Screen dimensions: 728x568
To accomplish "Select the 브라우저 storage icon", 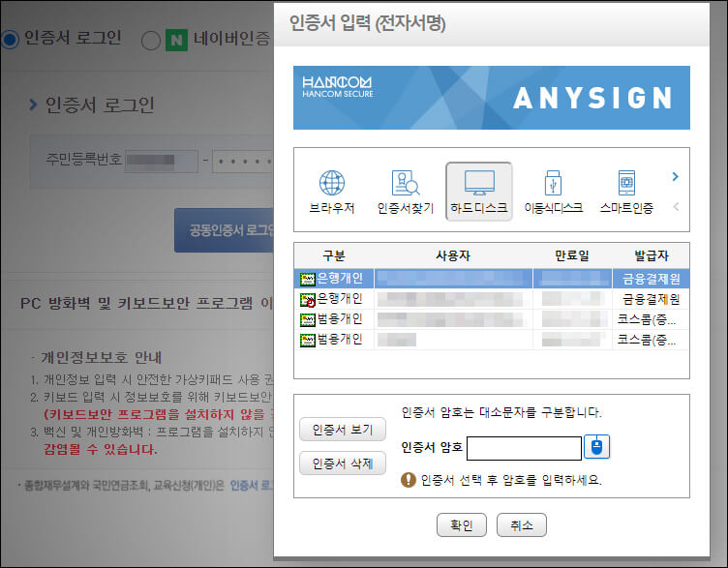I will [x=332, y=192].
